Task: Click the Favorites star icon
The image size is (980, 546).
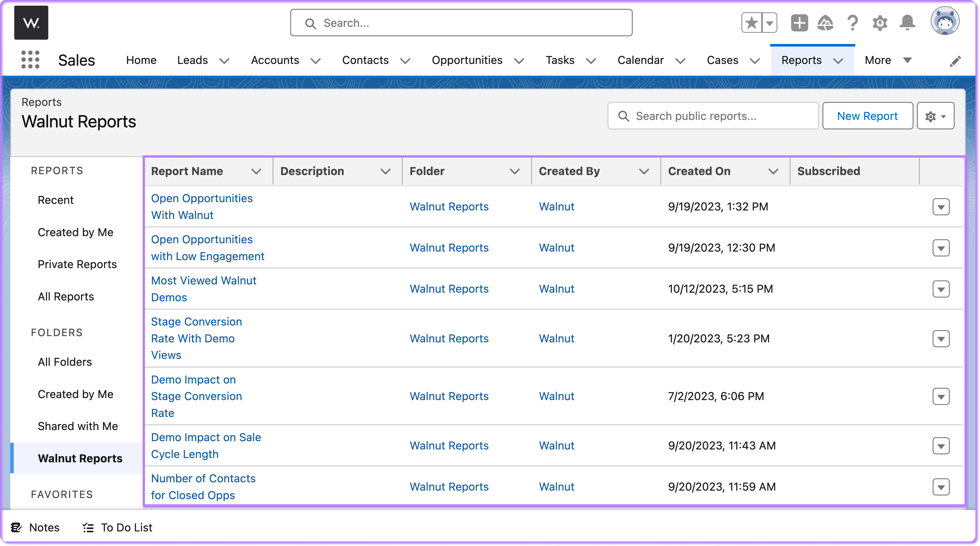Action: point(751,23)
